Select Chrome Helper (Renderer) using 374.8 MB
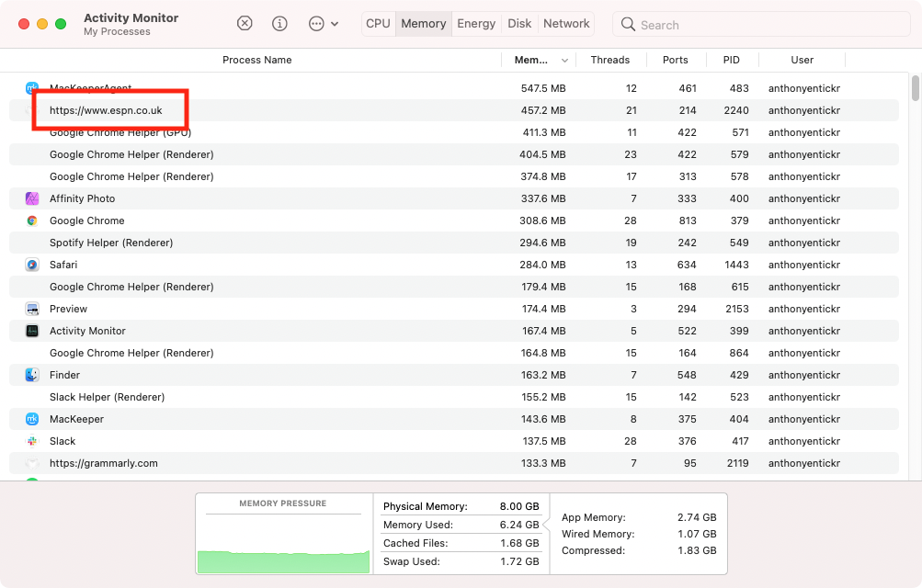 point(454,176)
